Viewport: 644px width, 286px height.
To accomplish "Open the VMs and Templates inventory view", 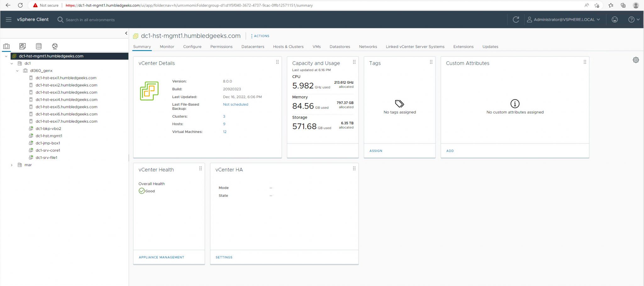I will pos(22,46).
